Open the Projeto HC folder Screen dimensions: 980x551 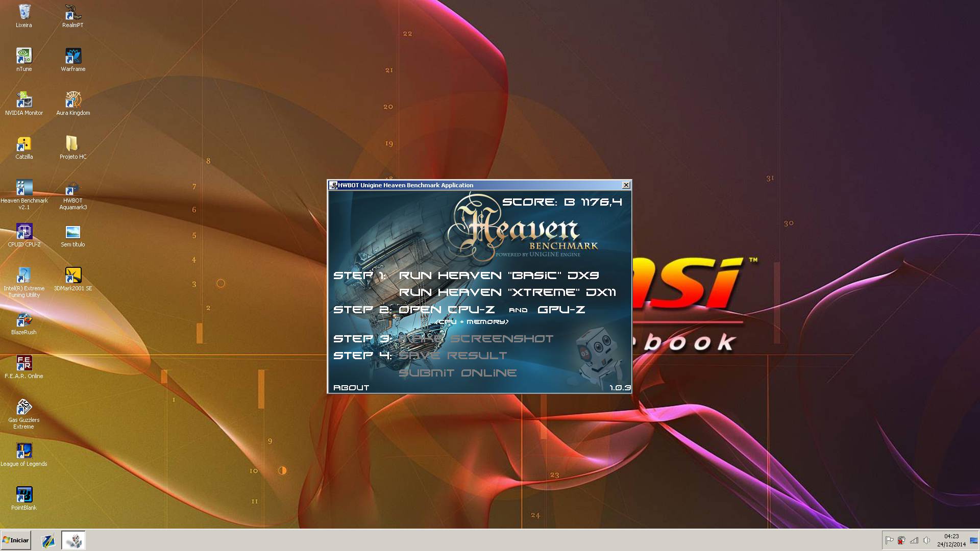73,147
